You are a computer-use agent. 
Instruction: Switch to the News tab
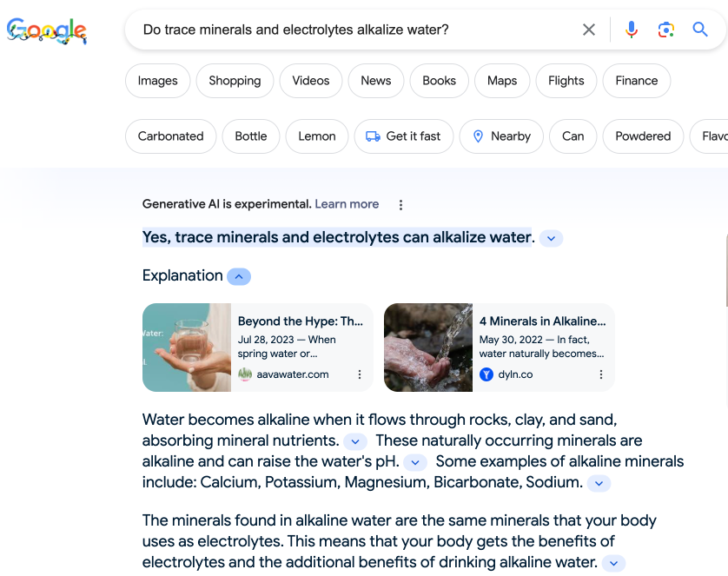(376, 81)
